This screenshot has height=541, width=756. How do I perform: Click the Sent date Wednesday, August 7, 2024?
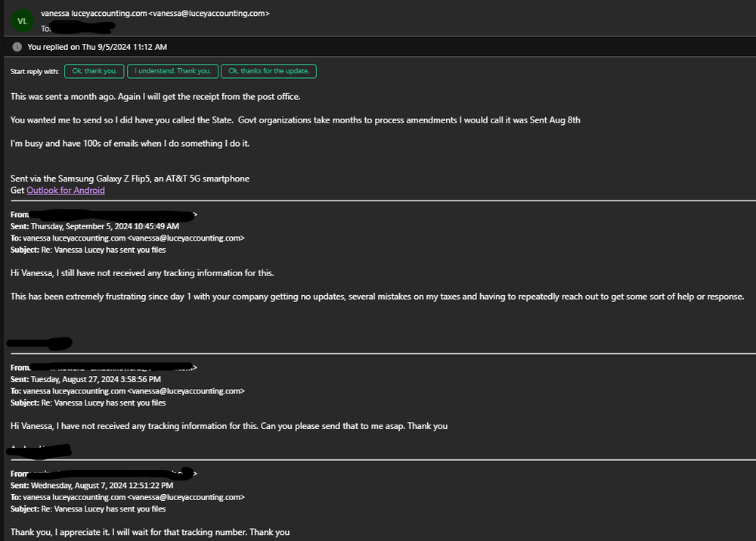[91, 485]
